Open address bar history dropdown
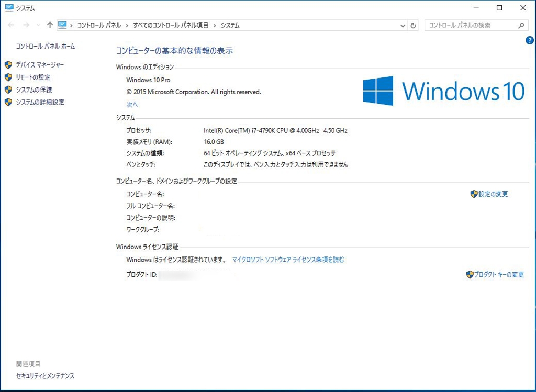This screenshot has width=536, height=392. [x=403, y=26]
